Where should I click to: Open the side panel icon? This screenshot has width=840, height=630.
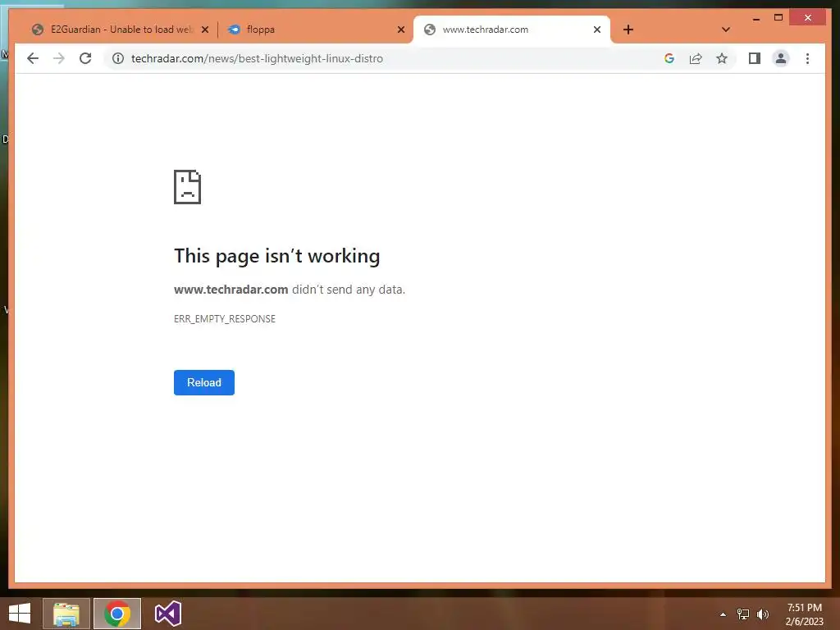pyautogui.click(x=755, y=58)
